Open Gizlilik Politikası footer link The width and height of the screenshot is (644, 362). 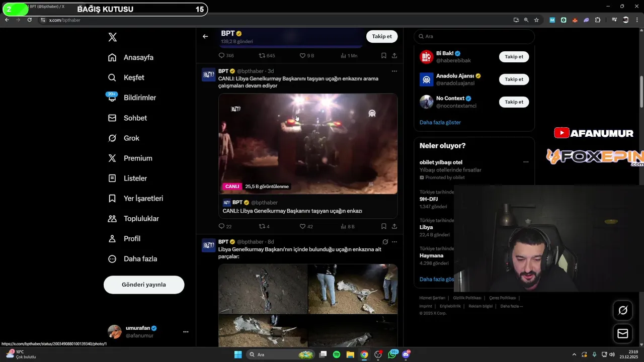coord(467,298)
